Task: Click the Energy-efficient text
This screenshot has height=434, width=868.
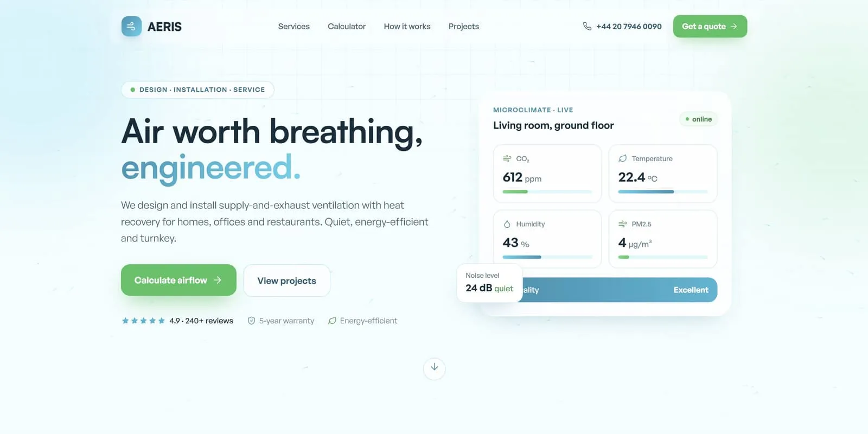Action: click(368, 321)
